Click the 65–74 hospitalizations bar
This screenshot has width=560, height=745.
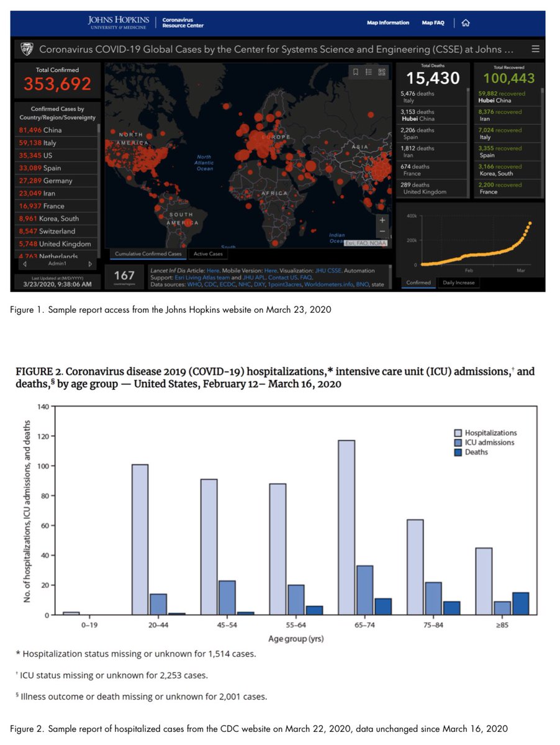[346, 528]
